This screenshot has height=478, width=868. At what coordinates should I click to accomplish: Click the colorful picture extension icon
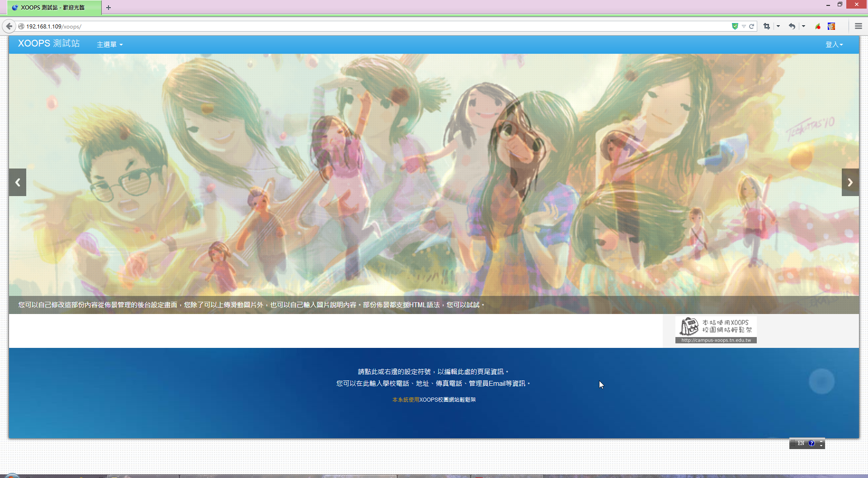pos(831,26)
